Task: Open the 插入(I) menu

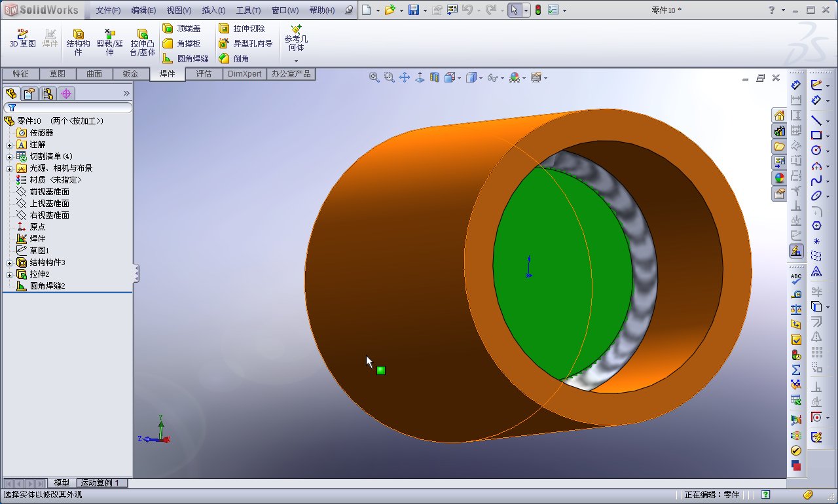Action: 213,10
